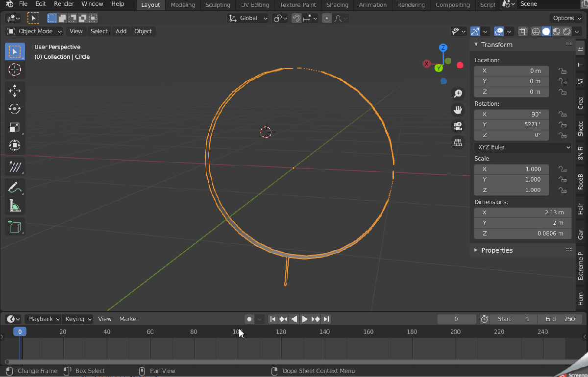This screenshot has height=377, width=588.
Task: Click the current frame number field
Action: pos(457,319)
